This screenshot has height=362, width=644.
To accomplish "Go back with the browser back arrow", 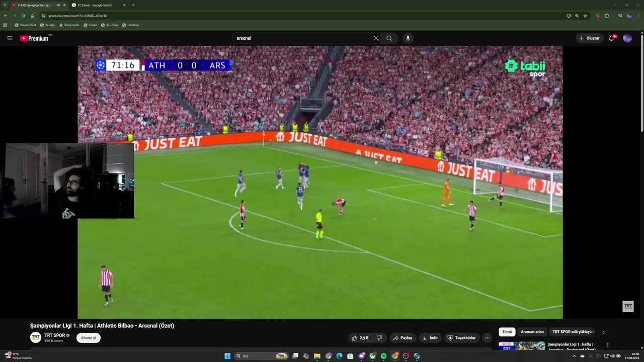I will coord(6,16).
